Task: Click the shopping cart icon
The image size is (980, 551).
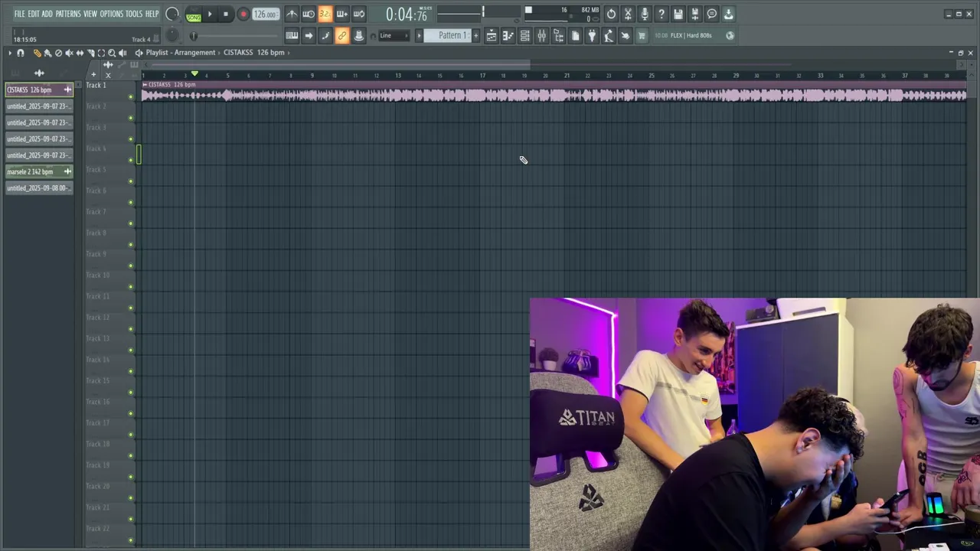Action: (x=642, y=35)
